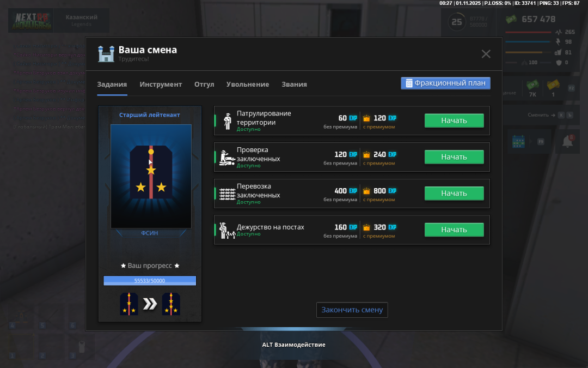
Task: Click the calendar icon in the HUD
Action: click(518, 142)
